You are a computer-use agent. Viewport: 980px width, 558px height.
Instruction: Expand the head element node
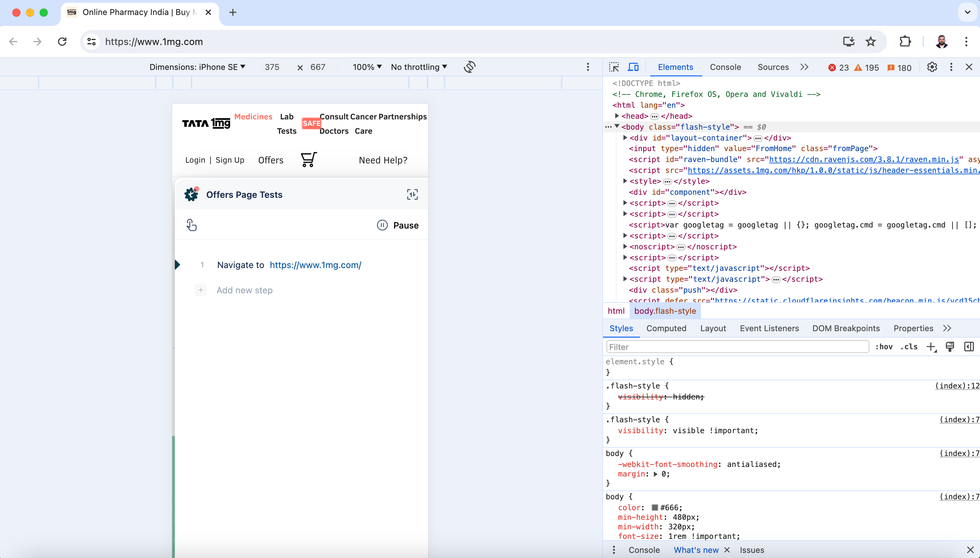click(x=617, y=116)
